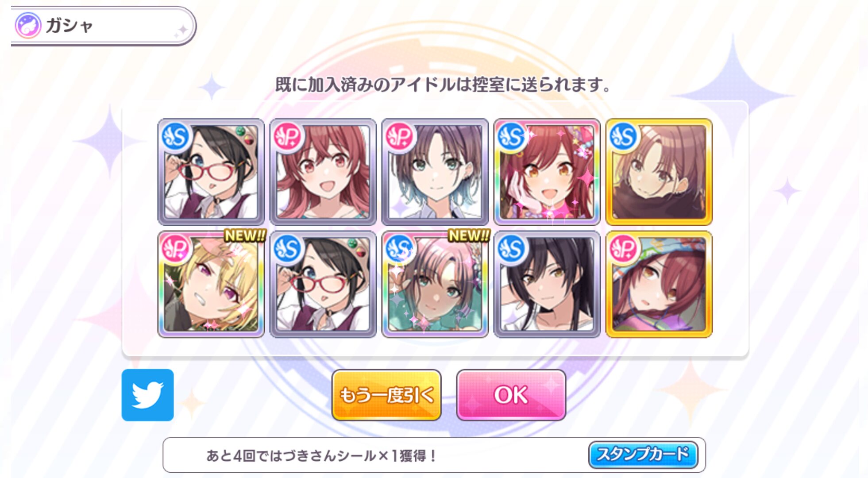Select top-row glasses girl with beige hat
Screen dimensions: 868x478
tap(211, 172)
